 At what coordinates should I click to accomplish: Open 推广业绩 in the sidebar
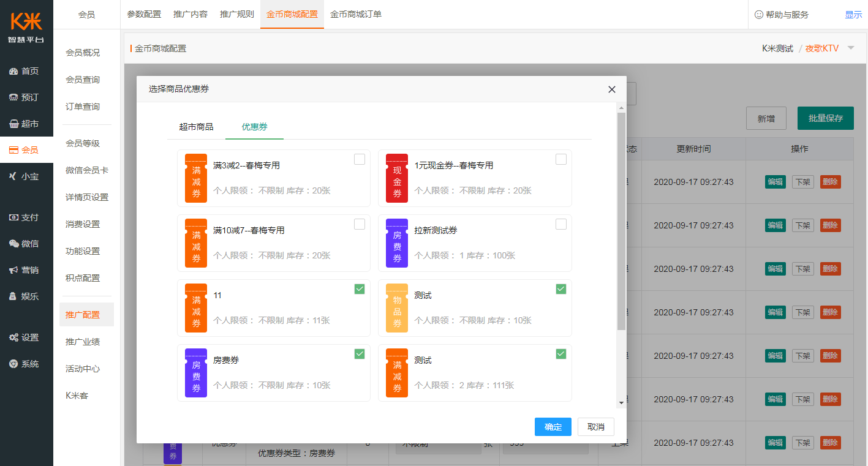[x=83, y=342]
